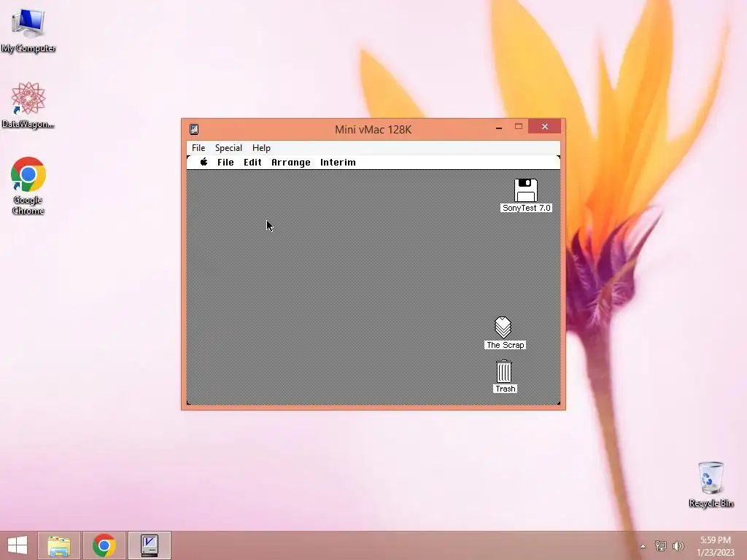Click the Trash label text
The width and height of the screenshot is (747, 560).
[x=505, y=389]
